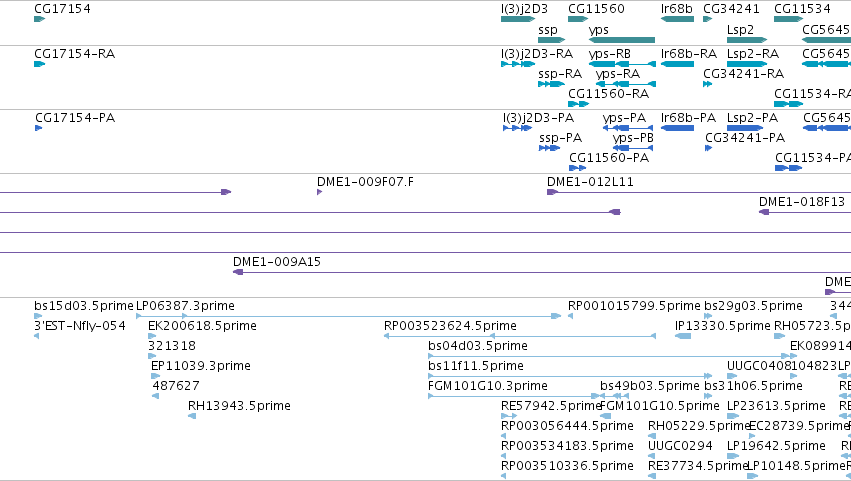The image size is (851, 481).
Task: Open the CG11560 gene label
Action: coord(596,9)
